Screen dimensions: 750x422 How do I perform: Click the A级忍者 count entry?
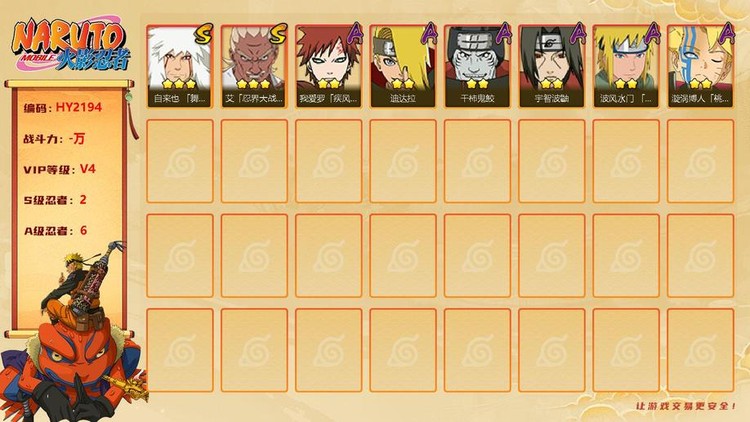[x=55, y=231]
